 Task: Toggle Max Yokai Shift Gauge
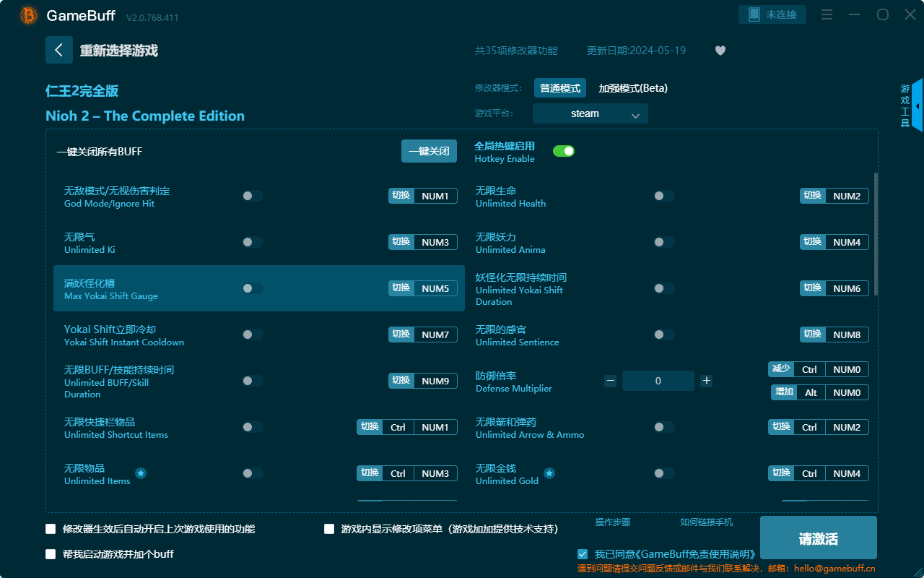click(253, 288)
